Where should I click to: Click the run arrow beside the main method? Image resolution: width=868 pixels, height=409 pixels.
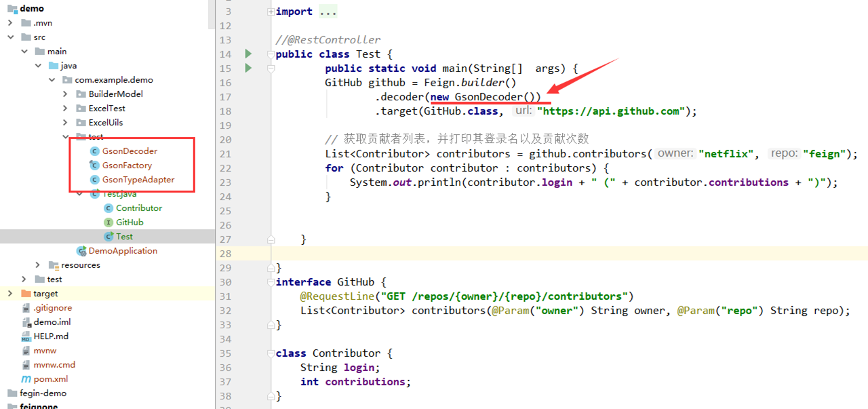click(x=248, y=68)
